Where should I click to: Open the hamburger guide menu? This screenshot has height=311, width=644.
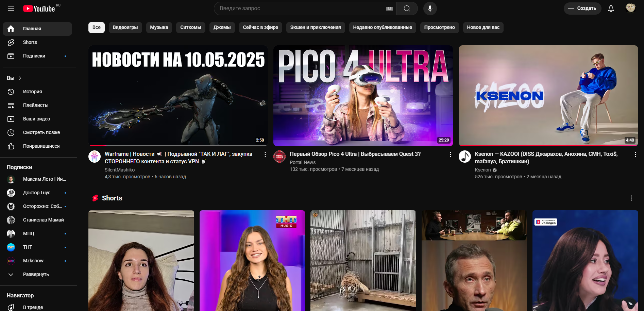point(11,9)
